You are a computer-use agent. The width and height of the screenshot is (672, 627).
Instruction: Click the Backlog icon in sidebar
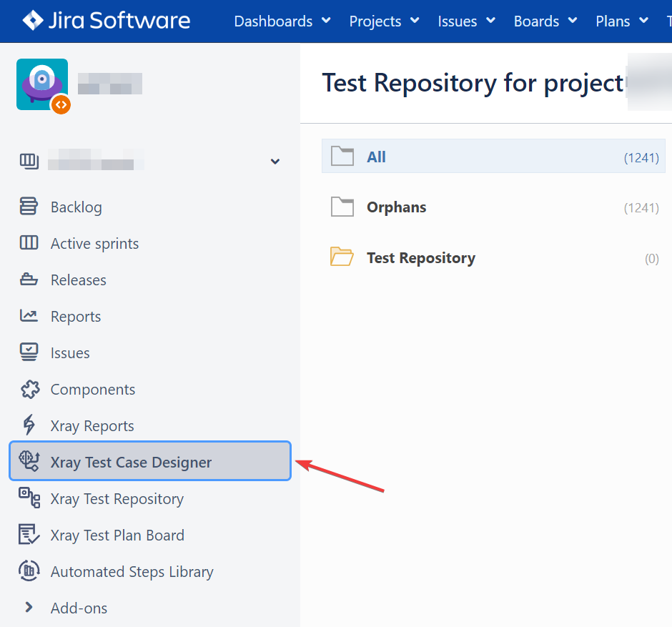(29, 206)
